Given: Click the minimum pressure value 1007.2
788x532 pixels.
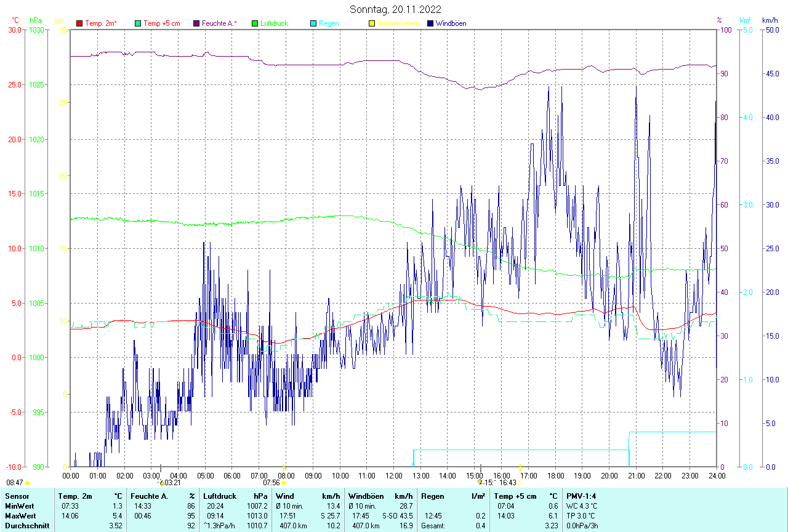Looking at the screenshot, I should click(x=257, y=506).
